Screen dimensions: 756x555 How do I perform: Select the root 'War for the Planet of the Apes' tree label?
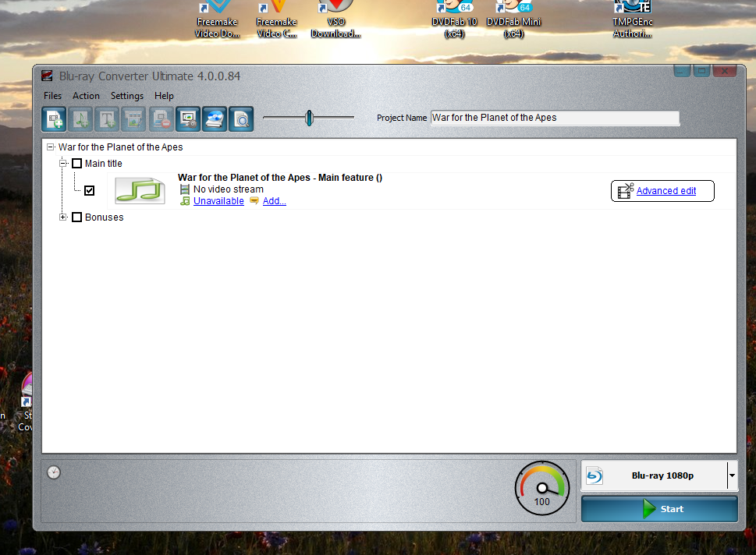click(120, 147)
